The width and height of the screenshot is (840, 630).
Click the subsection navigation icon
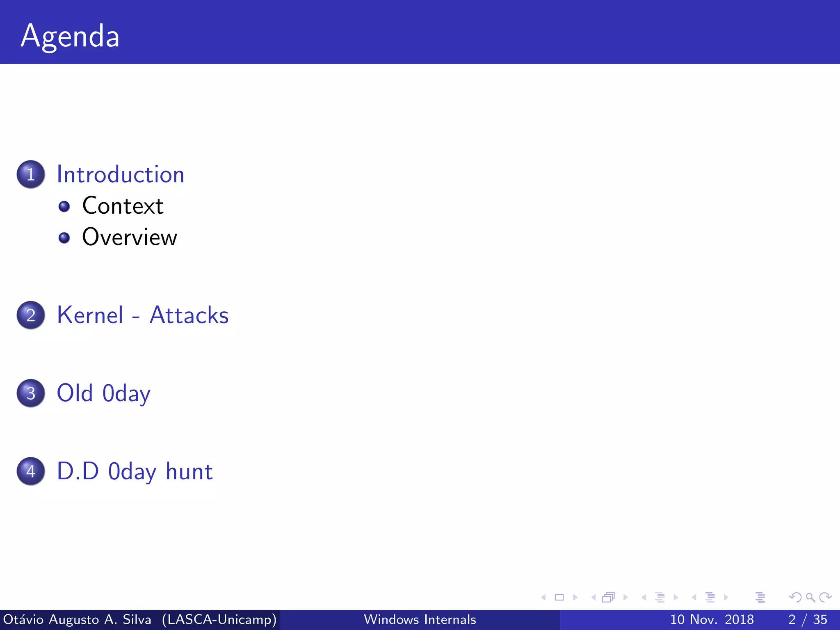[x=660, y=597]
